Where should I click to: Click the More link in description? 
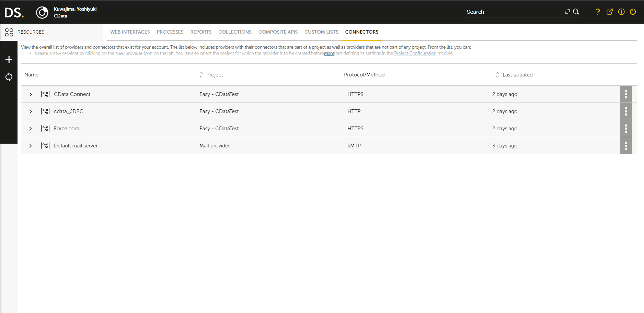pos(329,53)
